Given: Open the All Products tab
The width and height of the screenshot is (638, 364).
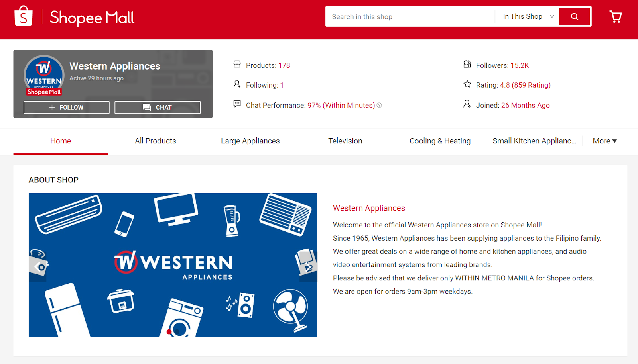Looking at the screenshot, I should click(x=156, y=141).
